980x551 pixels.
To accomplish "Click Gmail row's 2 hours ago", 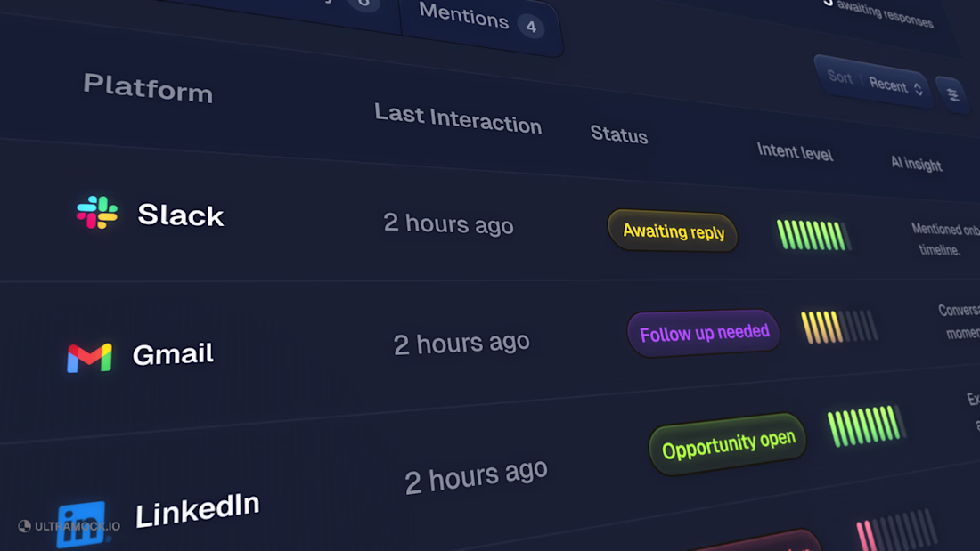I will point(461,343).
